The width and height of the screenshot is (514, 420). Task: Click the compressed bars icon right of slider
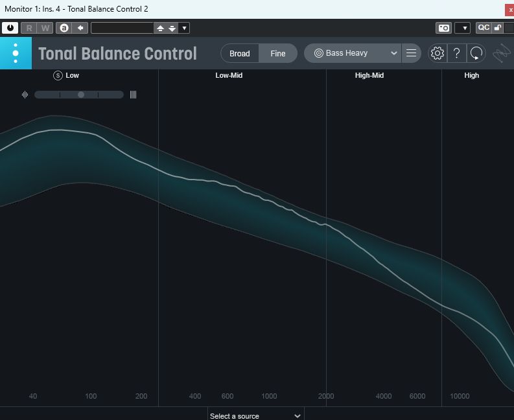pos(133,95)
